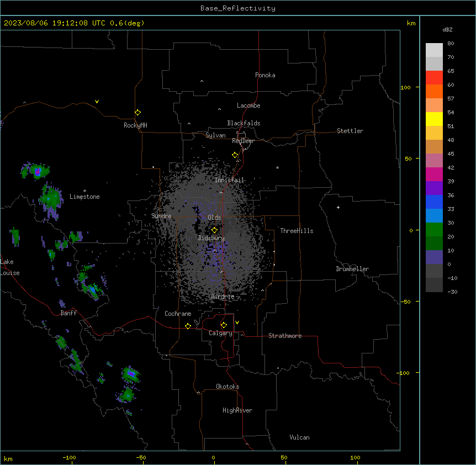Click the dBZ legend heading
The width and height of the screenshot is (476, 465).
[x=447, y=29]
